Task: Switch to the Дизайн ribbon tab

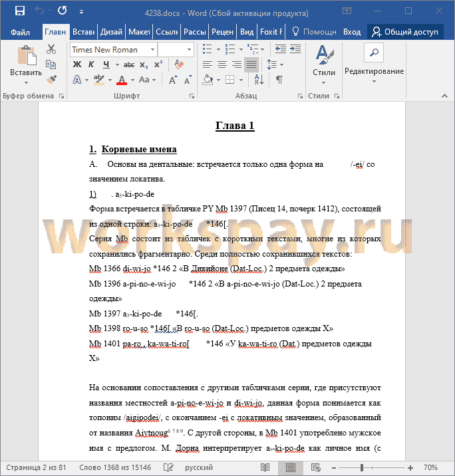Action: (111, 32)
